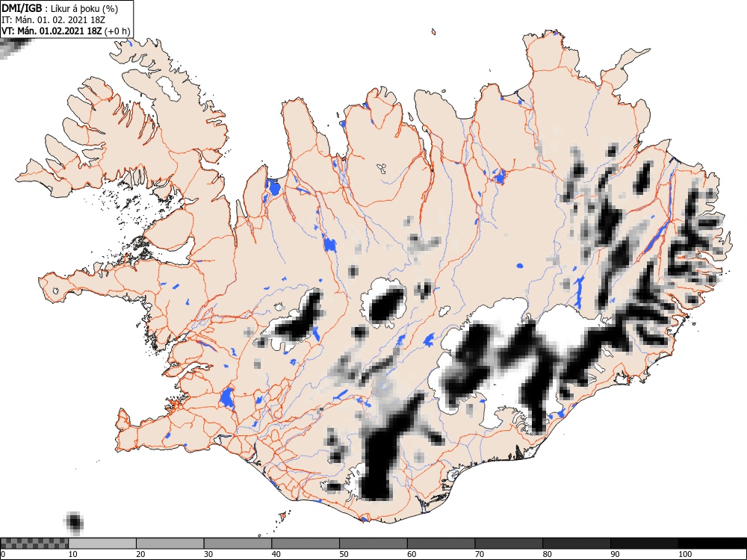Choose the 60–70% dark gray legend segment
The height and width of the screenshot is (560, 747).
(441, 544)
